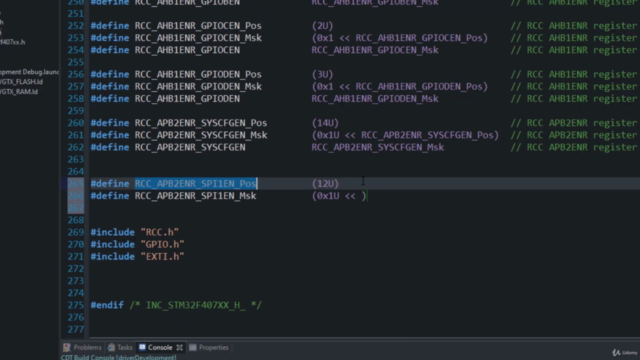This screenshot has width=640, height=360.
Task: Click the (3U) value on line 256
Action: coord(322,74)
